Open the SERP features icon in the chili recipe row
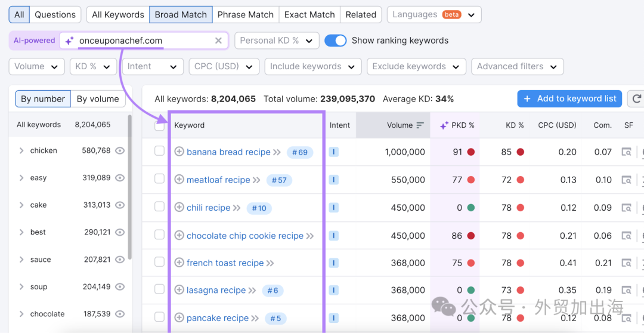 (x=626, y=208)
